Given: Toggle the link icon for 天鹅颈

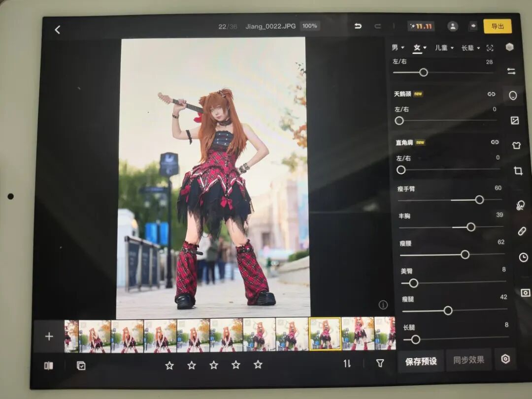Looking at the screenshot, I should pyautogui.click(x=491, y=94).
